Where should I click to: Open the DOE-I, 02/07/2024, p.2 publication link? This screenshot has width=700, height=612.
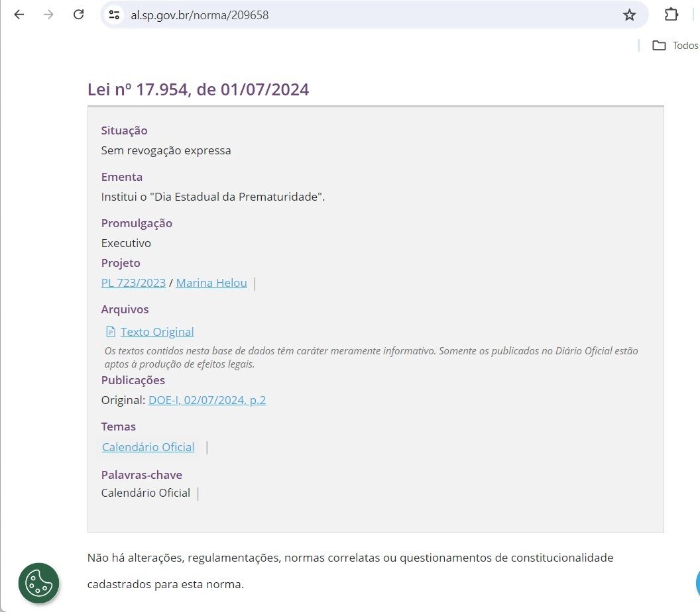click(x=207, y=400)
